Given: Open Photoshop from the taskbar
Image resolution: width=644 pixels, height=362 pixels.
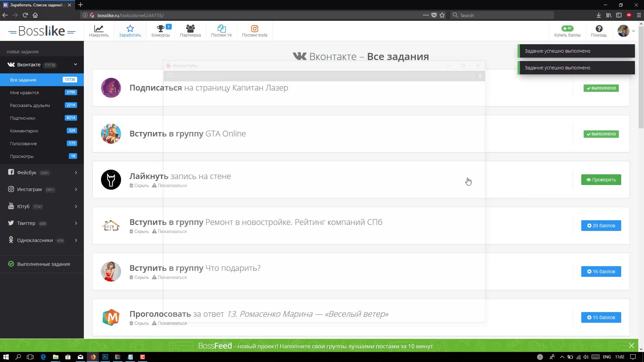Looking at the screenshot, I should (105, 357).
